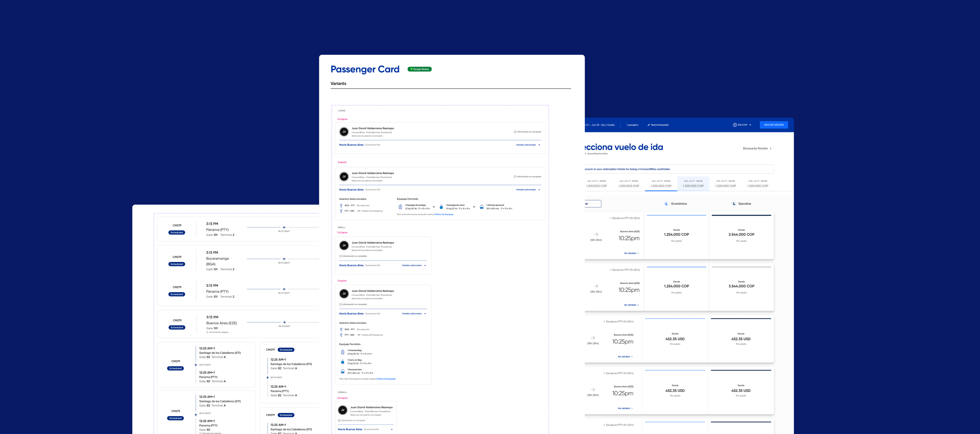Click the BOS - PTY seat icon in the LARGE Expand card
The width and height of the screenshot is (980, 434).
341,206
